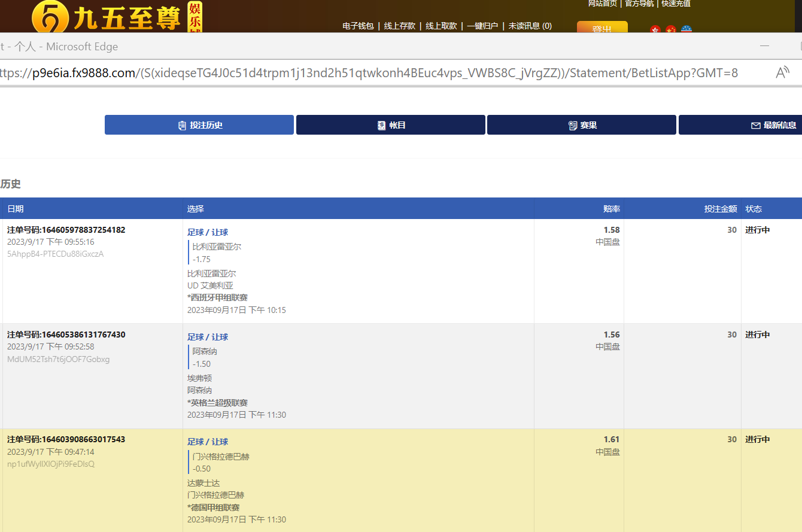Image resolution: width=802 pixels, height=532 pixels.
Task: Click the team name 埃弗顿
Action: pyautogui.click(x=199, y=378)
